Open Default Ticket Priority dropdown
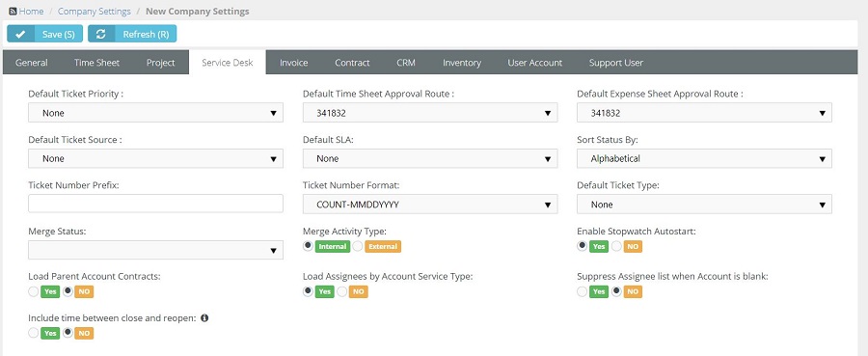The height and width of the screenshot is (356, 868). coord(155,113)
